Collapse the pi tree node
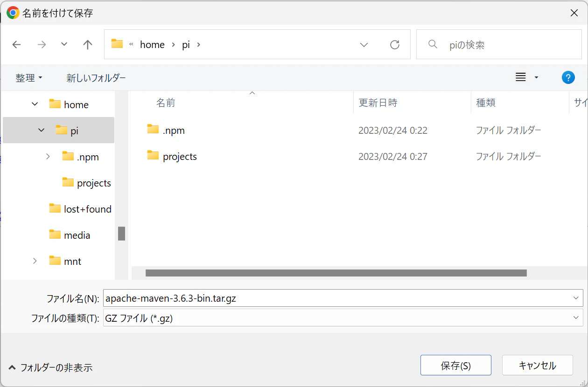The height and width of the screenshot is (387, 588). (42, 130)
